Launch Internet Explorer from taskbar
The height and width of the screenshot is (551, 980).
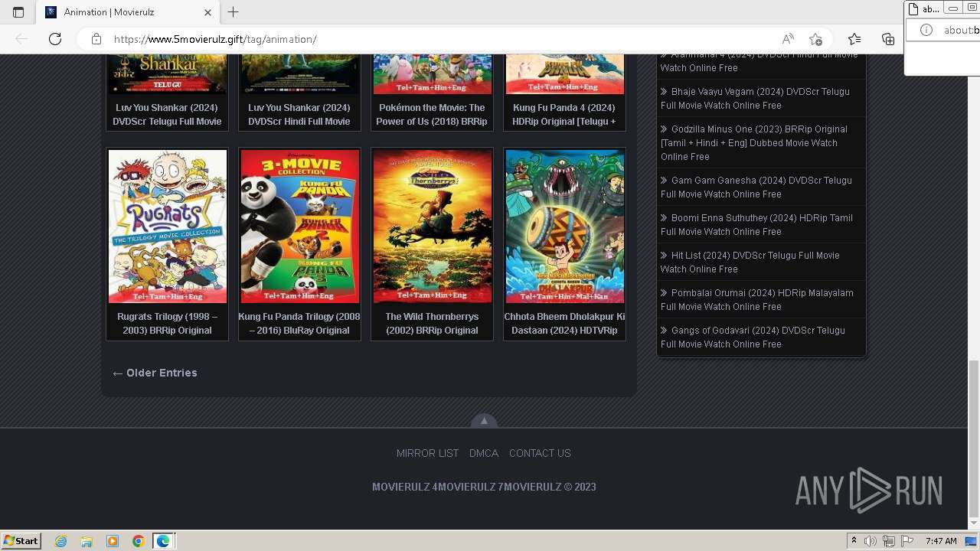click(61, 541)
